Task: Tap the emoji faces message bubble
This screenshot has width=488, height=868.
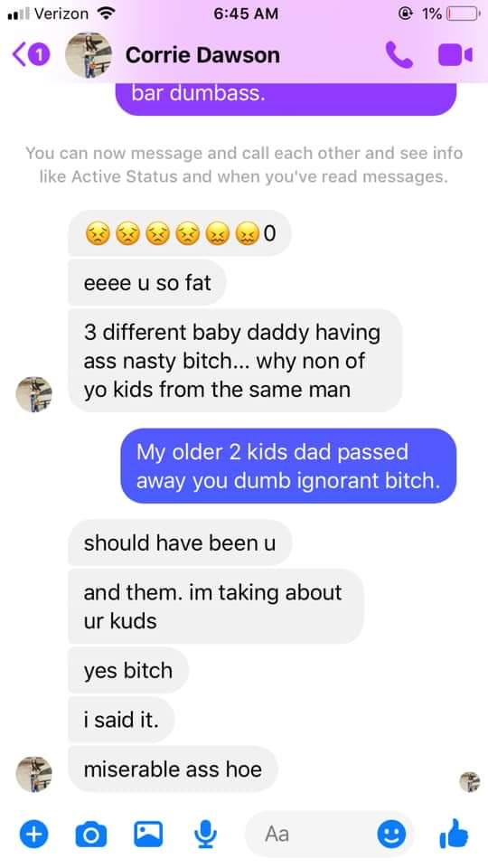Action: 180,233
